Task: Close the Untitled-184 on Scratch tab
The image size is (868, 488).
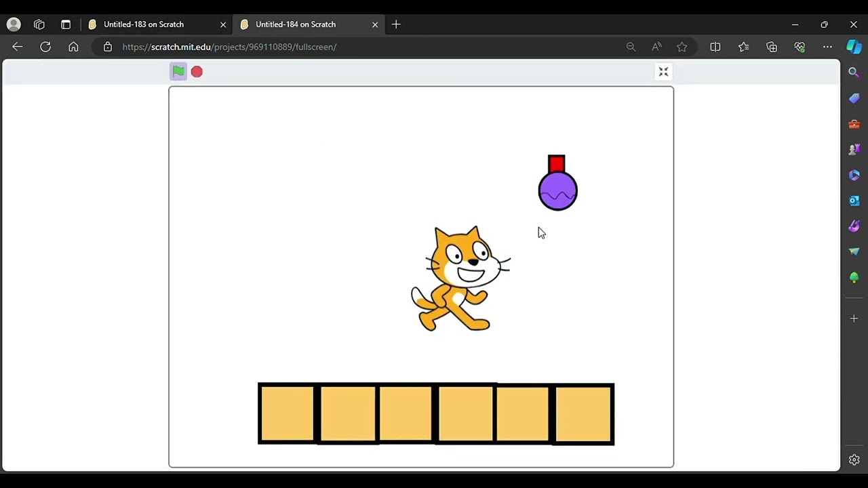Action: 375,24
